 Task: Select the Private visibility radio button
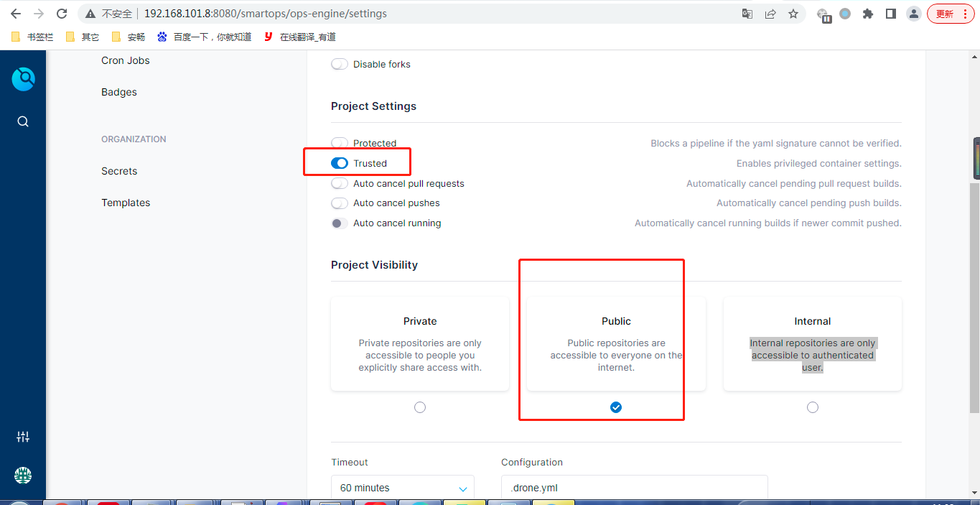(x=419, y=407)
